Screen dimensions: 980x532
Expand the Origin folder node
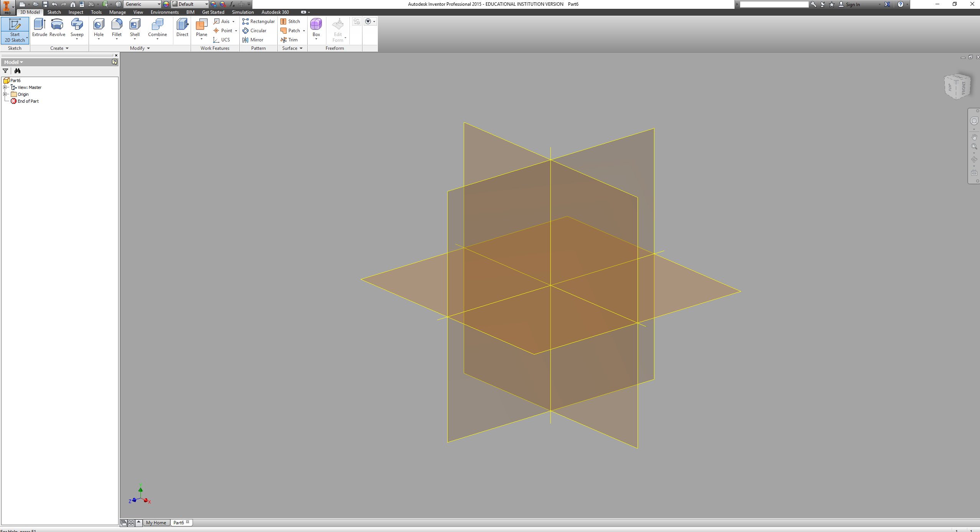click(5, 94)
